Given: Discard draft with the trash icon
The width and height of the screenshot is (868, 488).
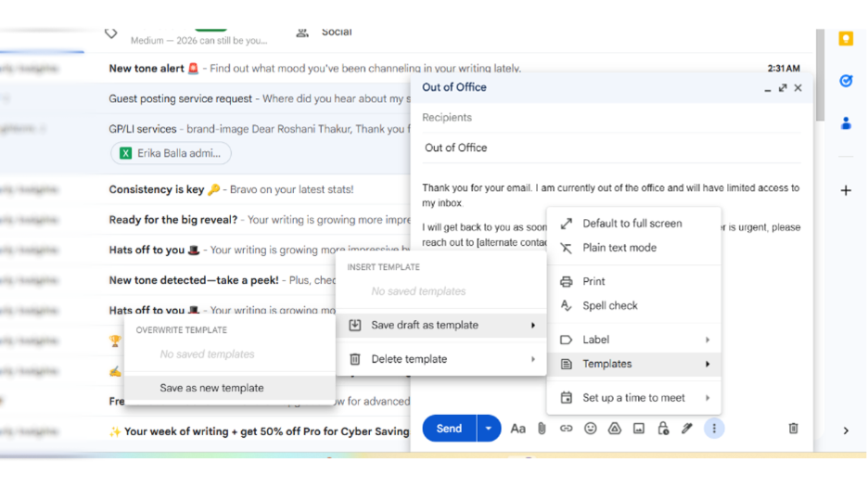Looking at the screenshot, I should (793, 429).
